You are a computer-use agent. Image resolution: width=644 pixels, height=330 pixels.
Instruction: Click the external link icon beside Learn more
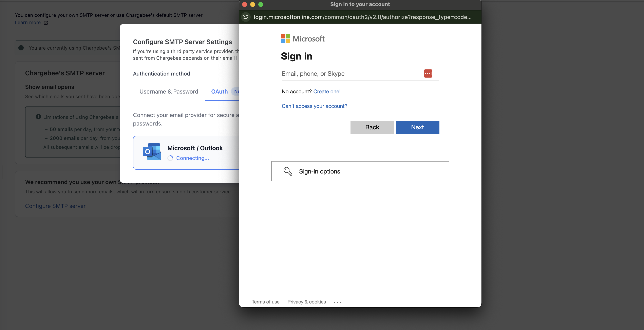[x=46, y=22]
